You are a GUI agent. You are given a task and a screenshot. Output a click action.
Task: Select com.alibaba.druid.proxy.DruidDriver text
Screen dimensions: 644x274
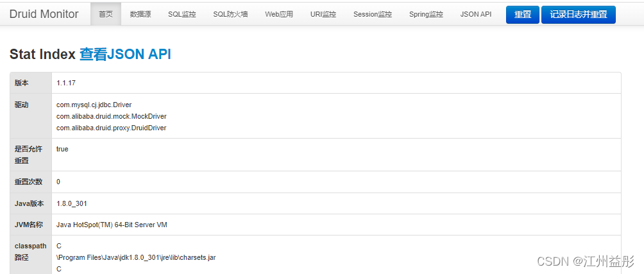click(x=112, y=128)
